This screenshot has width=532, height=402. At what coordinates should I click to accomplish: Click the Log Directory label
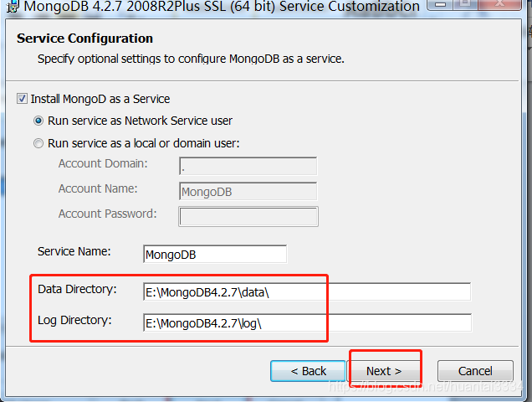point(74,321)
